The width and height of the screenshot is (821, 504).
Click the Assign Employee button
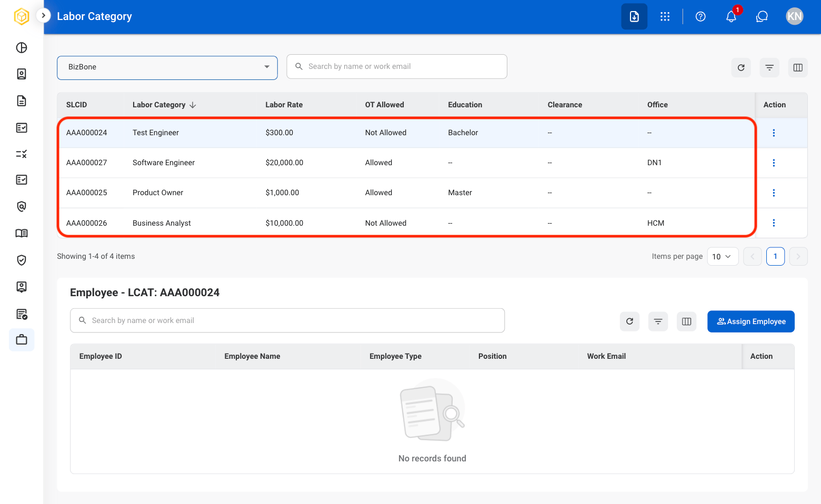point(751,321)
